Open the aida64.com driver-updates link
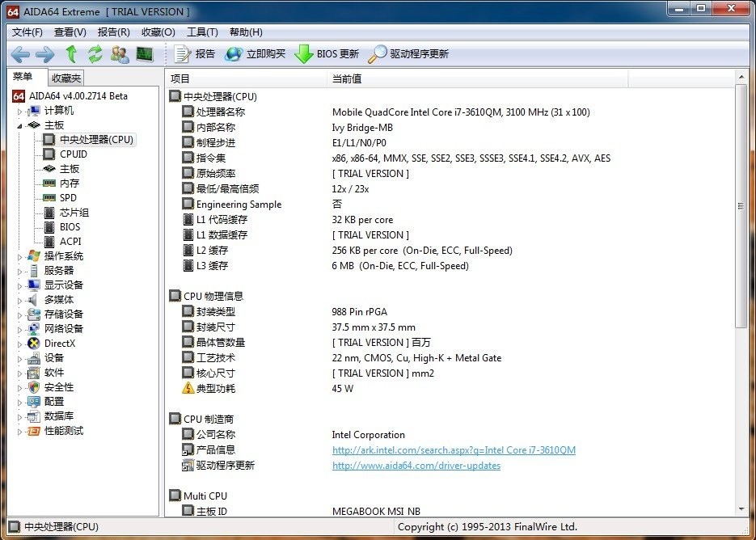This screenshot has height=540, width=756. click(x=416, y=466)
